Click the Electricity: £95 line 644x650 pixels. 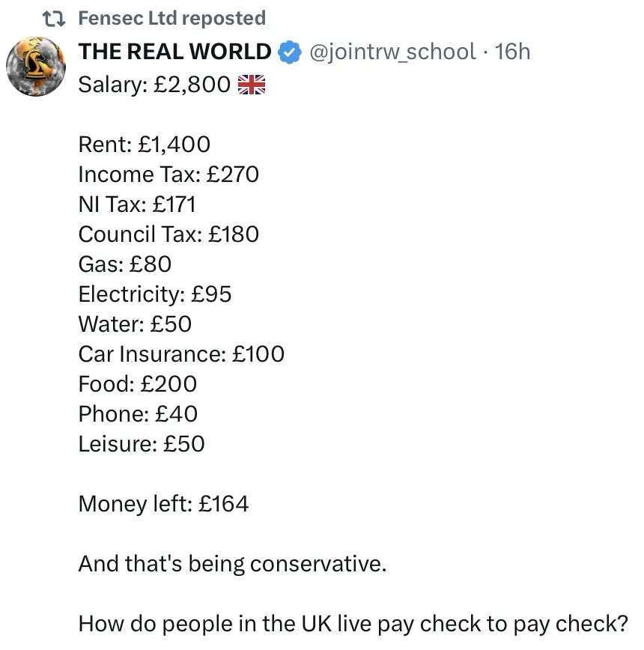[155, 294]
